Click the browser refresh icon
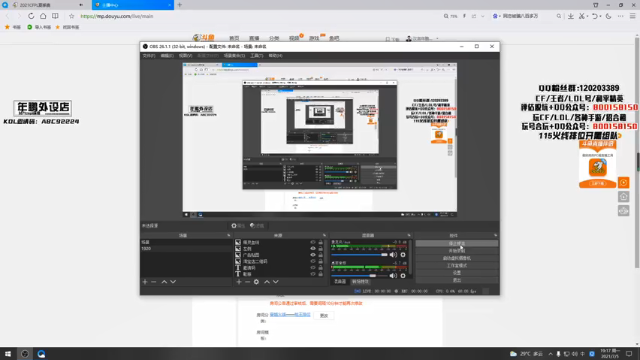Screen dimensions: 640x360 31,16
